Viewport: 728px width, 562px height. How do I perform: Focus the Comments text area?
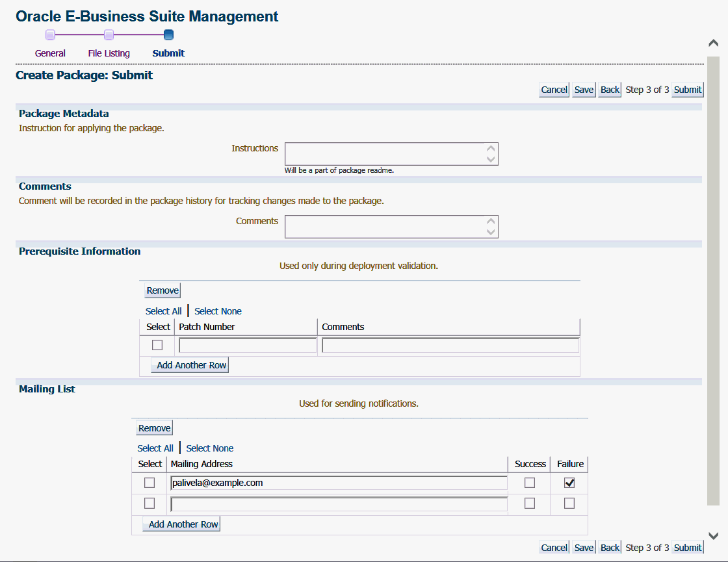click(x=391, y=227)
